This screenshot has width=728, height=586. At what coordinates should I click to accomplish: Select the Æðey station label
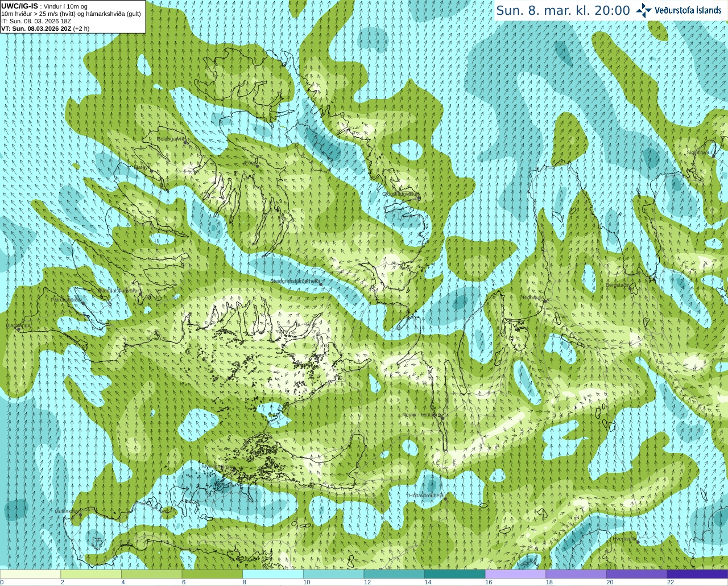[x=250, y=163]
